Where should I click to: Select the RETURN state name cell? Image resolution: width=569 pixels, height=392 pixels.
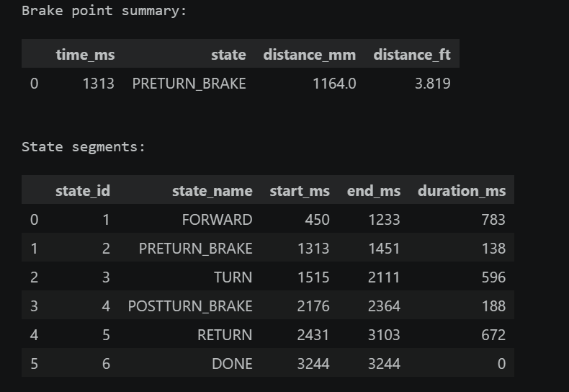[225, 334]
